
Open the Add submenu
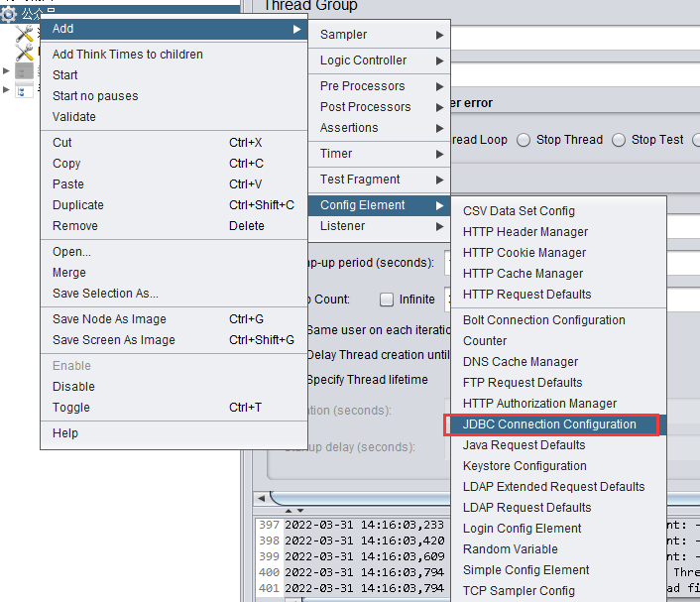point(174,29)
